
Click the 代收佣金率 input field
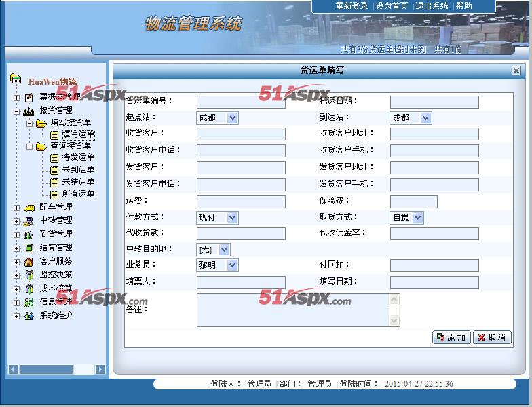click(x=434, y=233)
